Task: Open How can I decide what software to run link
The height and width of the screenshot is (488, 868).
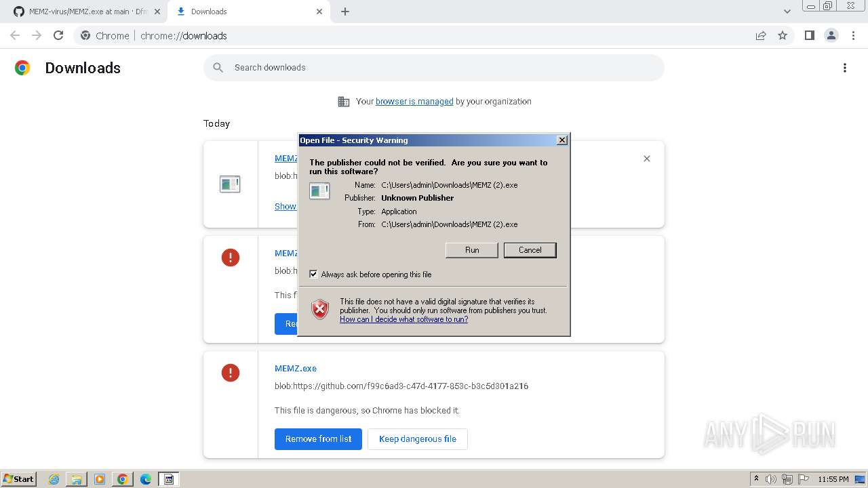Action: click(x=403, y=319)
